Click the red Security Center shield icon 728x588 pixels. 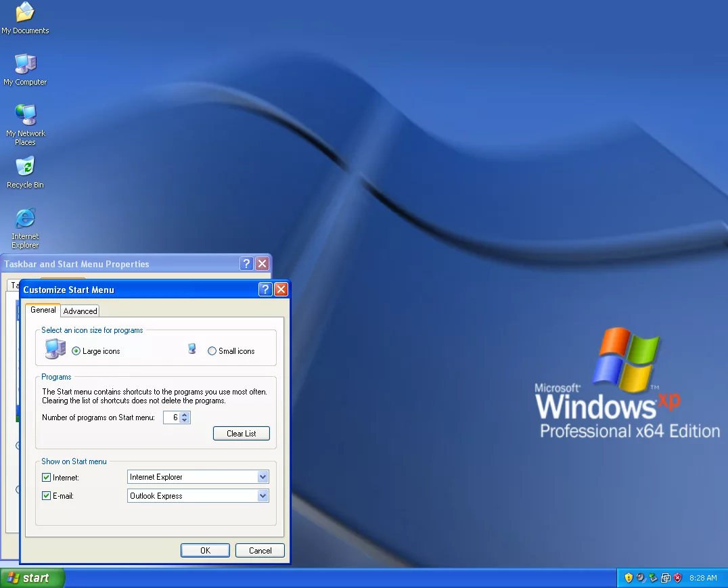click(x=678, y=578)
